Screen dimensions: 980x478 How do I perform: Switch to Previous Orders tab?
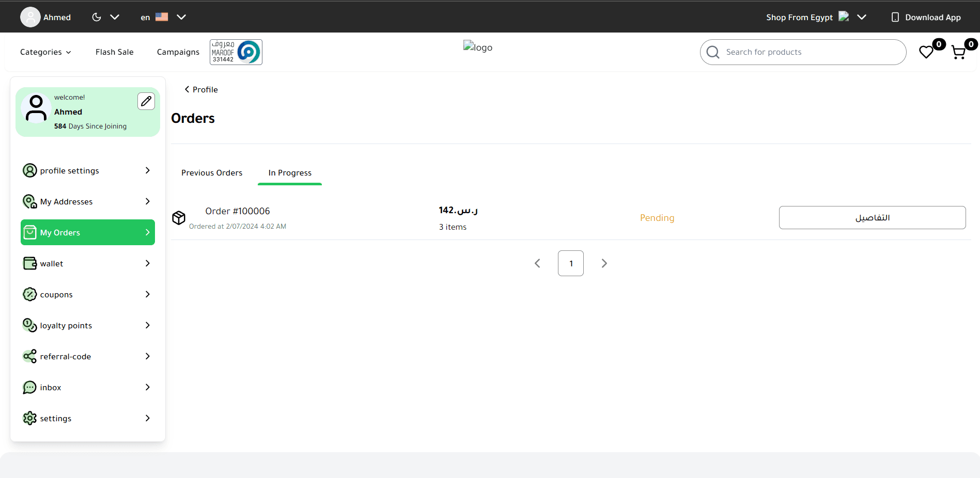tap(212, 173)
